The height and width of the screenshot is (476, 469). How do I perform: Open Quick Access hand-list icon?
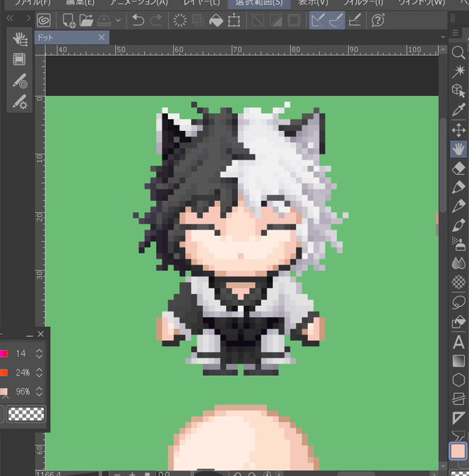point(20,39)
